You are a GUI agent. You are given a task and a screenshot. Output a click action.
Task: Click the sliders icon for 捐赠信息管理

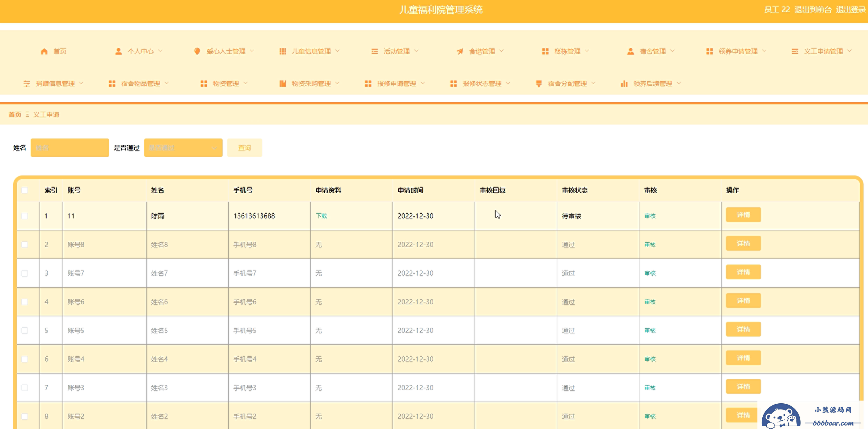click(27, 84)
